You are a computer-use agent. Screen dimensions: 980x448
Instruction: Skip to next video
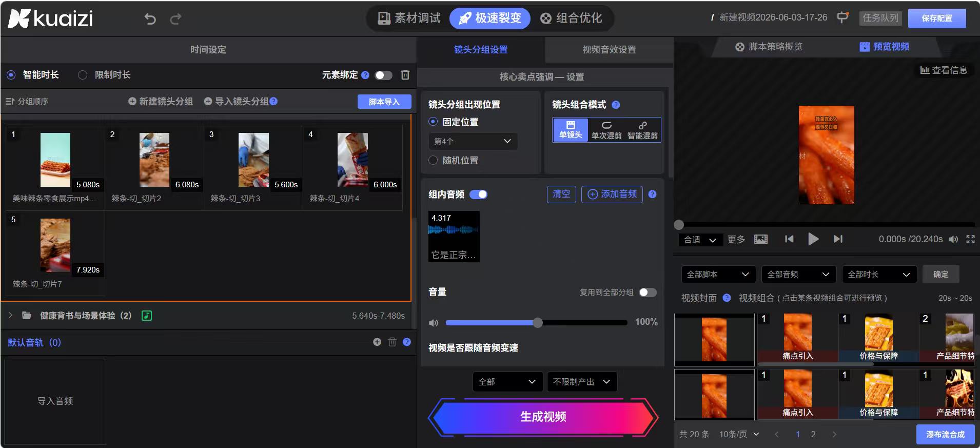838,239
